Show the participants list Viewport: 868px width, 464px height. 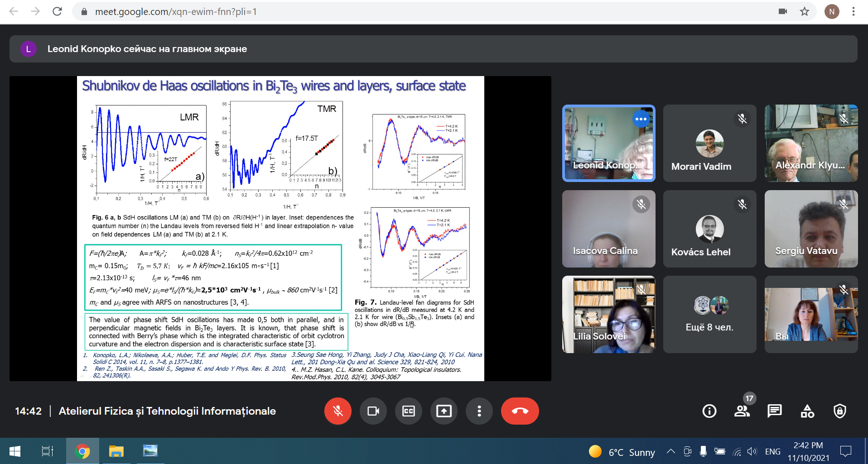742,411
